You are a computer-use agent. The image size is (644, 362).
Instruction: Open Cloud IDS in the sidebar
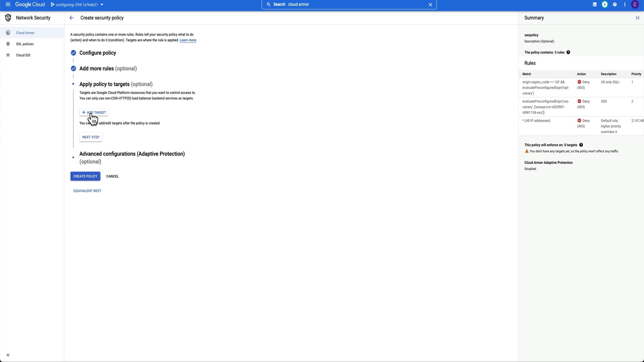tap(23, 55)
